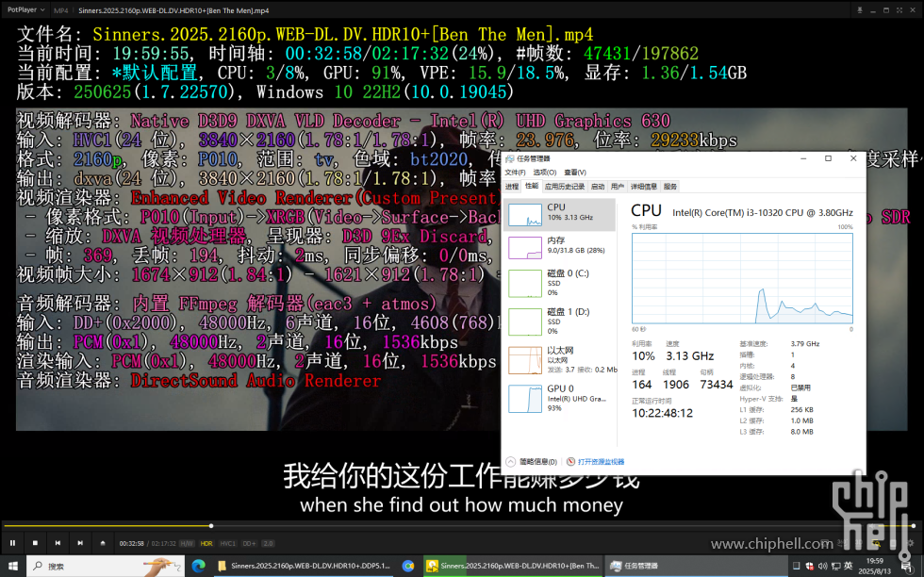Open the Chrome-style browser taskbar icon

(408, 566)
